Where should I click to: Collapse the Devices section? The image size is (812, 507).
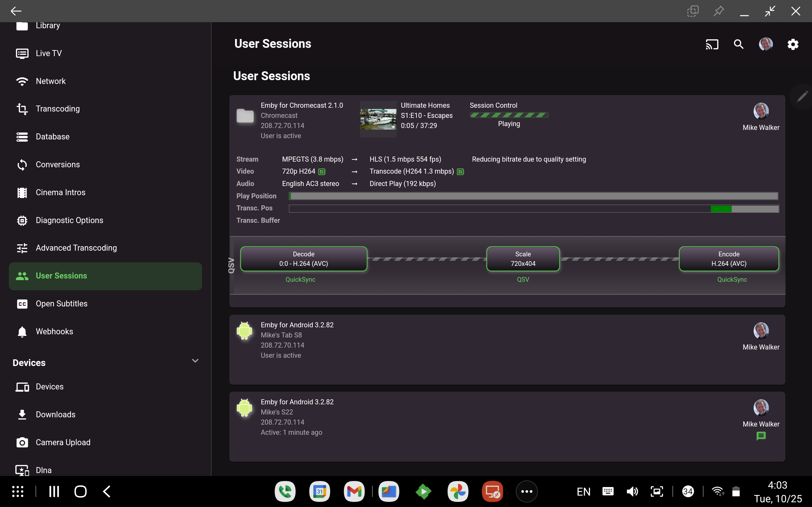195,361
